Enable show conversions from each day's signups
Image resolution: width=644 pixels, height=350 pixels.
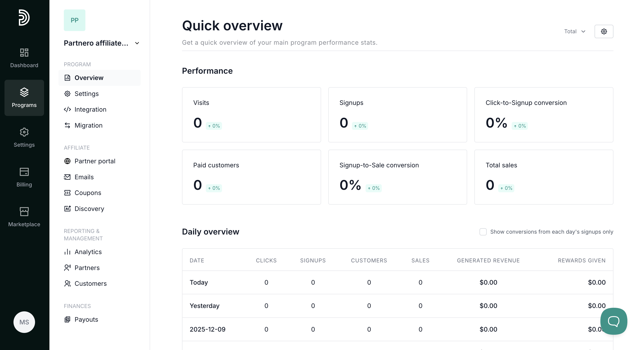(483, 232)
